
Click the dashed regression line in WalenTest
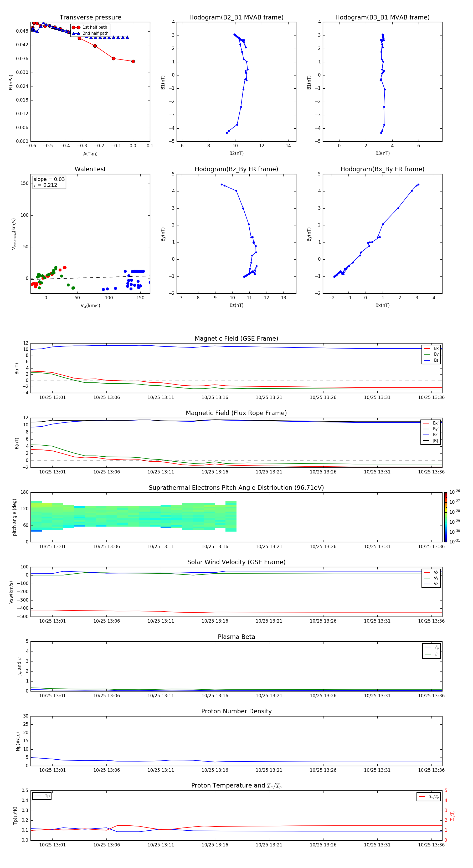[x=90, y=277]
